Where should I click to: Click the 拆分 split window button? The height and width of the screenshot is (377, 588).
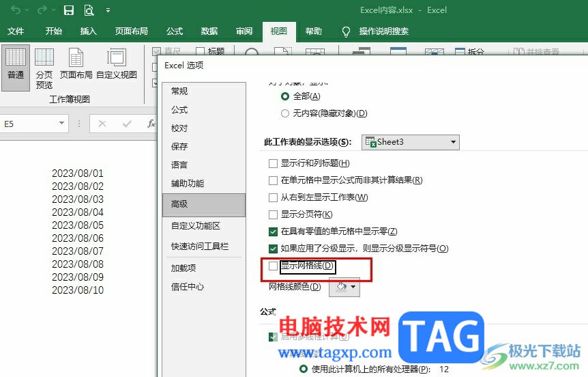(469, 51)
